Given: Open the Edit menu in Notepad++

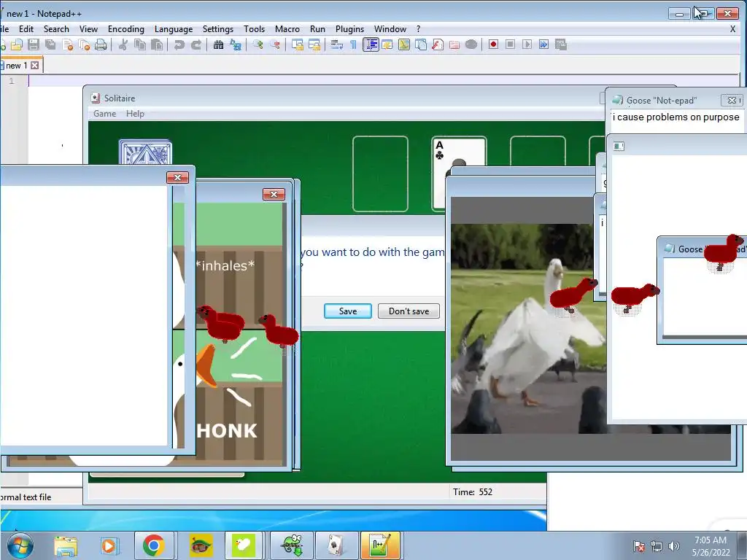Looking at the screenshot, I should (x=26, y=29).
